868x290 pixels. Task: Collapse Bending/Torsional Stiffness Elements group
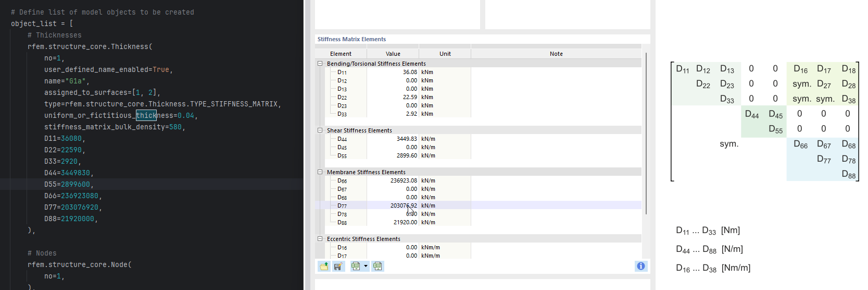click(x=320, y=64)
